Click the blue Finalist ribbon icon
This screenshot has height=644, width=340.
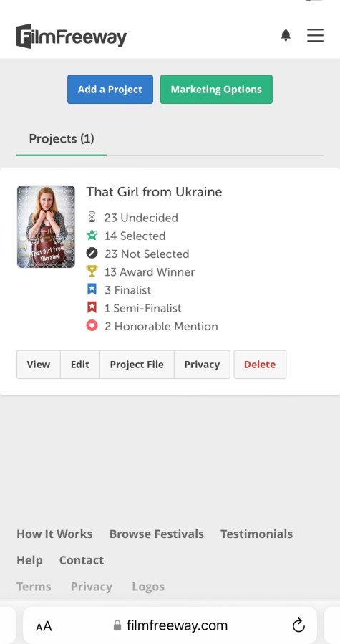tap(92, 289)
